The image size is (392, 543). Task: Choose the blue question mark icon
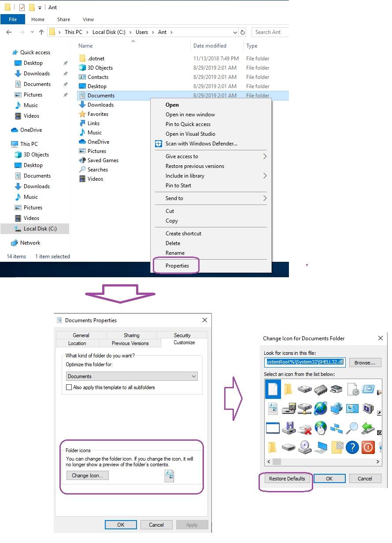click(x=352, y=447)
